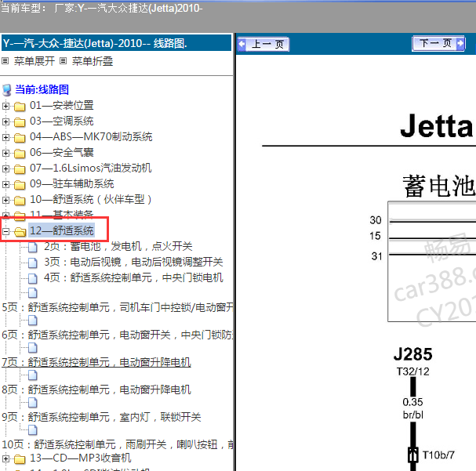Select the 01—安装位置 tree item
This screenshot has height=471, width=476.
62,106
